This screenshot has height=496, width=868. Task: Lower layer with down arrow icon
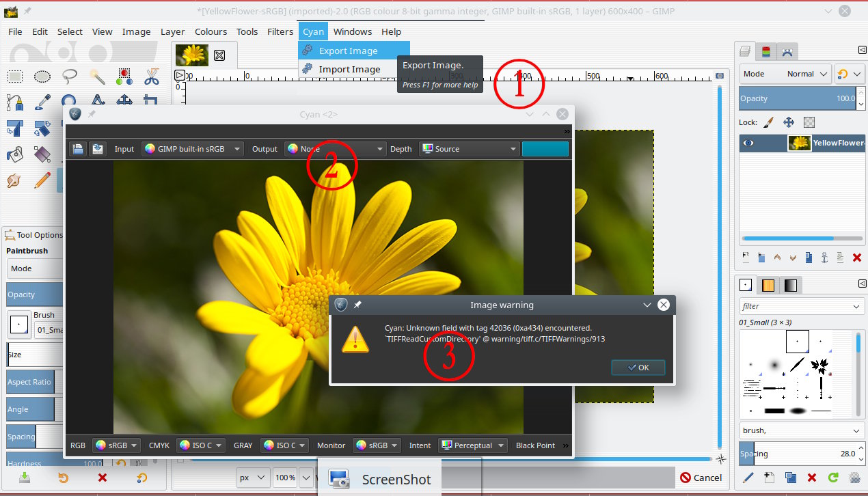(793, 258)
